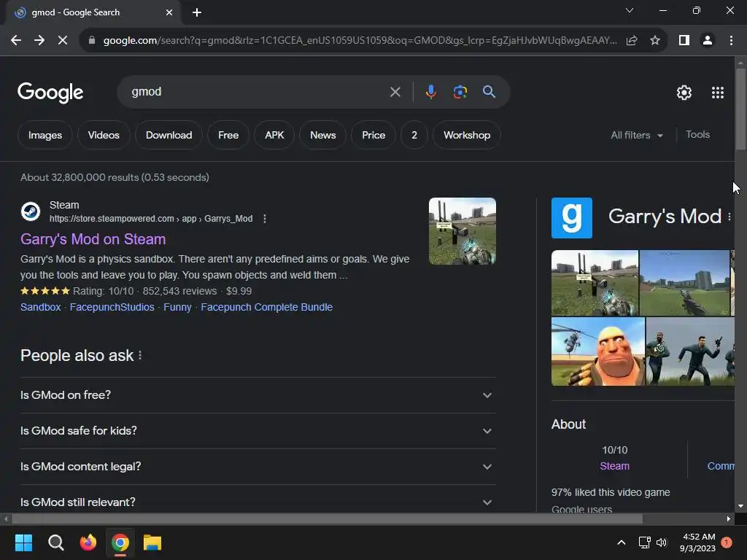Select the Free filter chip
Image resolution: width=747 pixels, height=560 pixels.
228,135
